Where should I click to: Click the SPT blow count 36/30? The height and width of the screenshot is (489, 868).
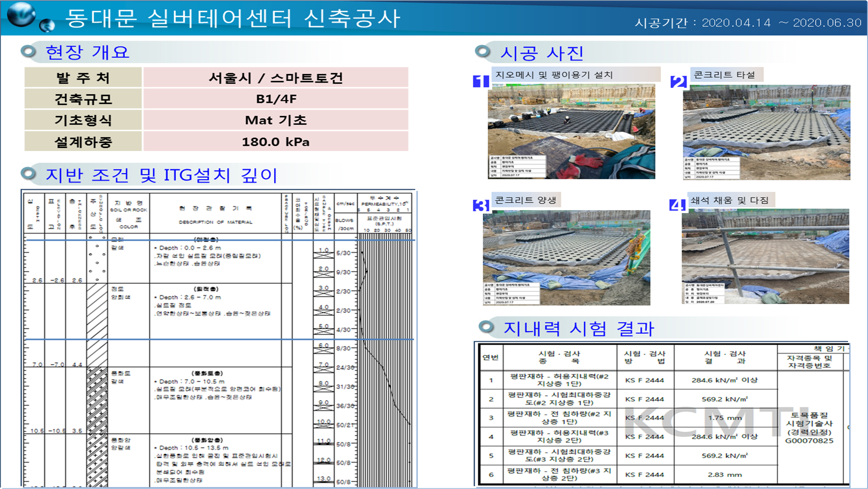pos(345,406)
